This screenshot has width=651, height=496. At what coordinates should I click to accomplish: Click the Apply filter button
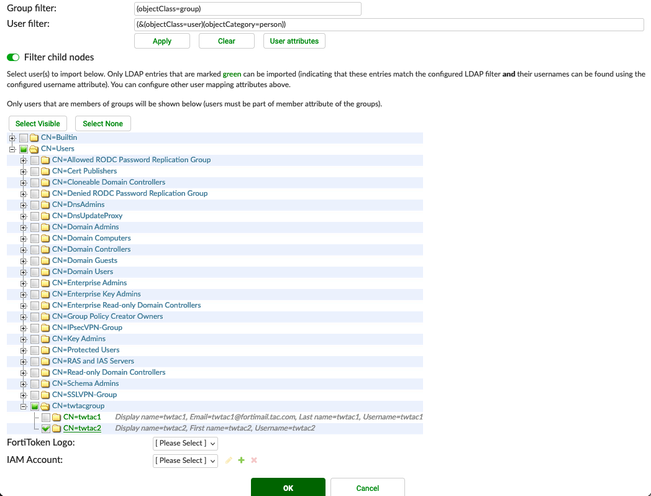click(162, 41)
